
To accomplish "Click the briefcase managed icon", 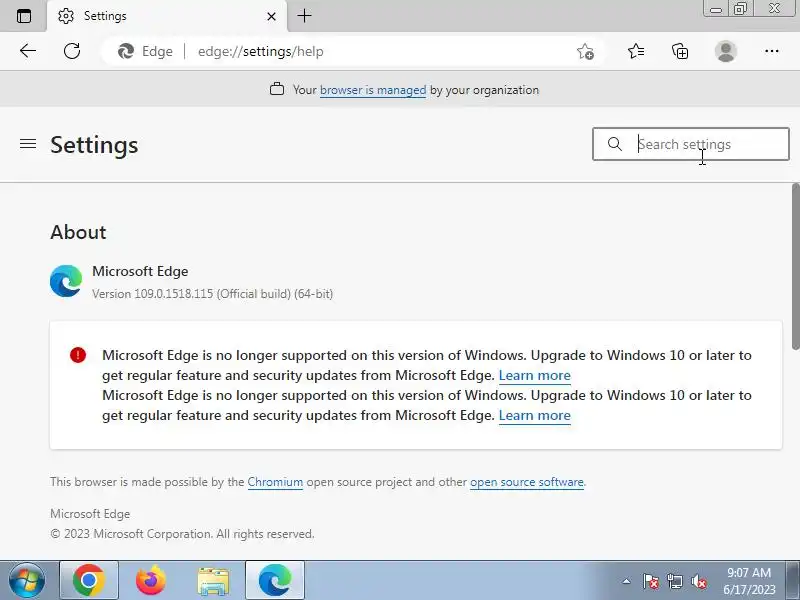I will tap(277, 89).
